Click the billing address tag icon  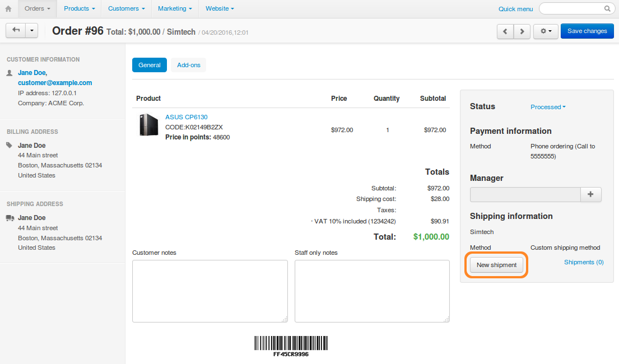point(10,145)
